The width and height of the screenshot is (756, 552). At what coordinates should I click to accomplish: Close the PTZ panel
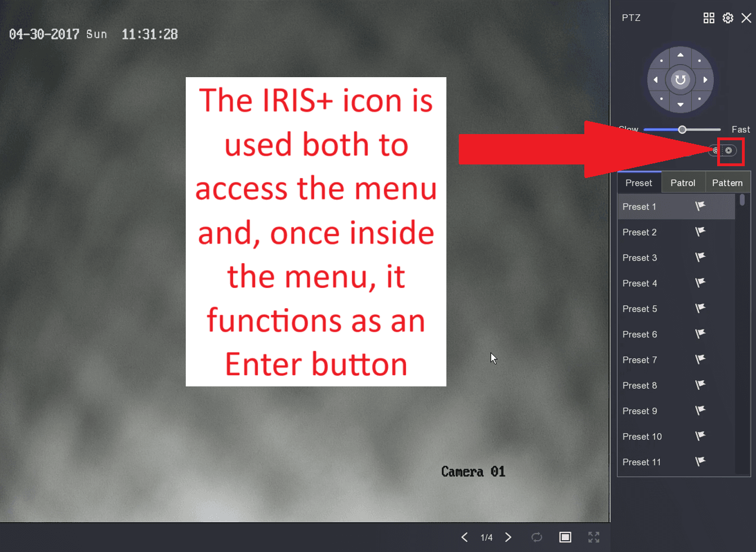point(746,18)
